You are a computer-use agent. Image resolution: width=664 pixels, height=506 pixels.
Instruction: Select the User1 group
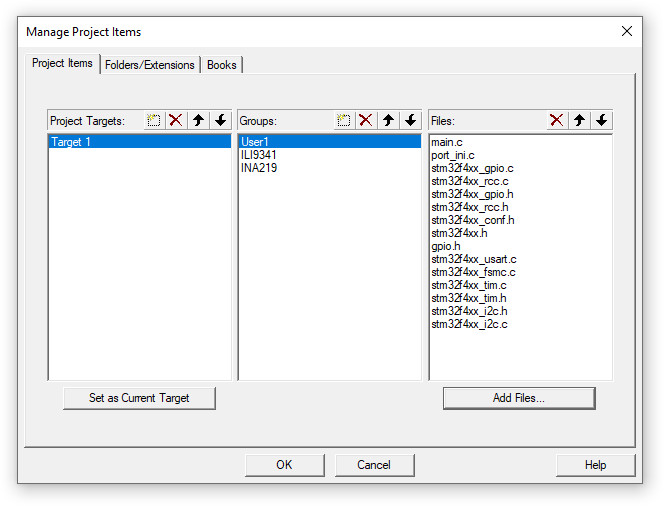coord(329,142)
